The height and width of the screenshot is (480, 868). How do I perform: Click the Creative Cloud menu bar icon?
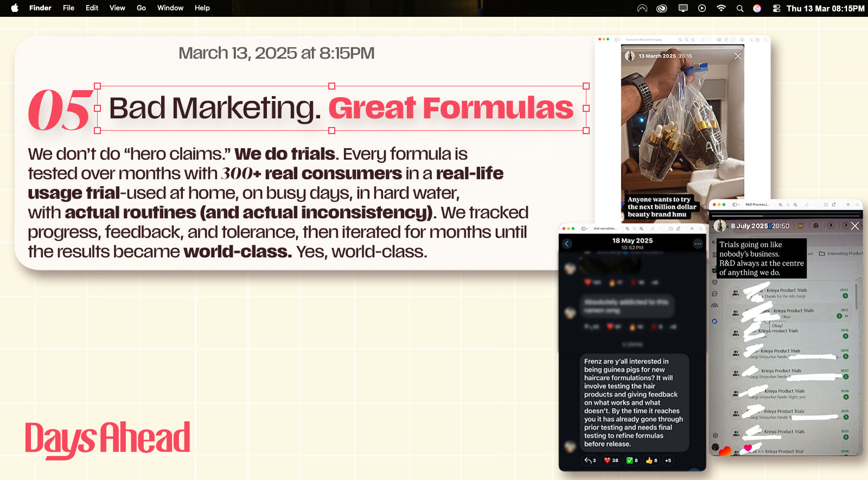tap(662, 8)
